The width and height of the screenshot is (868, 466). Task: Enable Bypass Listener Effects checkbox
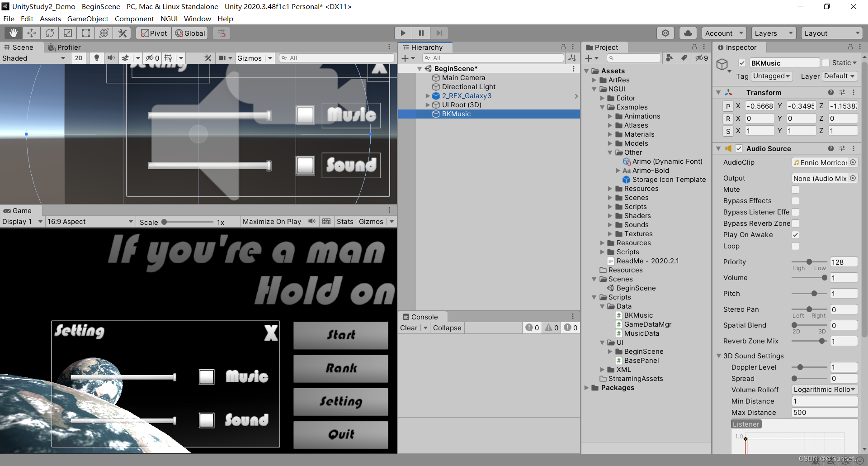click(795, 212)
